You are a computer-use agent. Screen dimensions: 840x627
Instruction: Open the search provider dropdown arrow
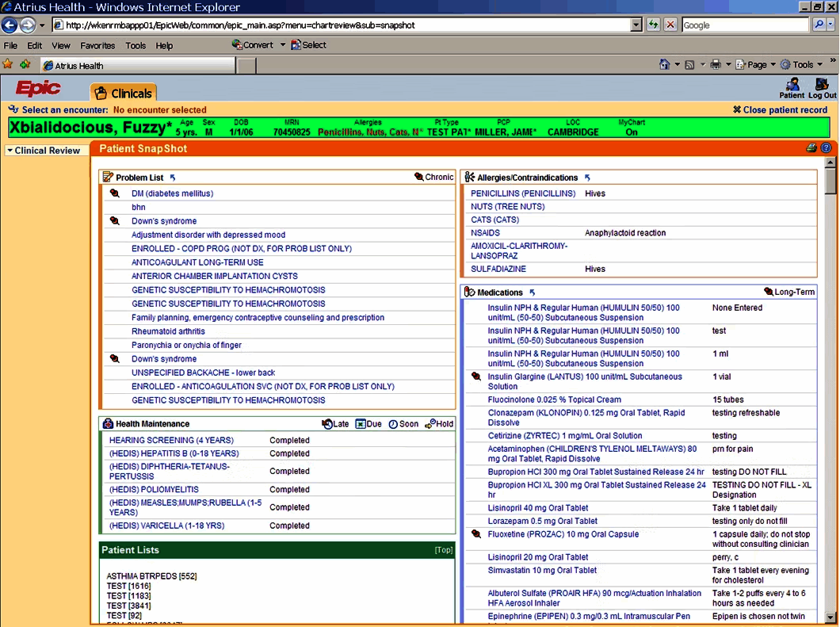(831, 25)
